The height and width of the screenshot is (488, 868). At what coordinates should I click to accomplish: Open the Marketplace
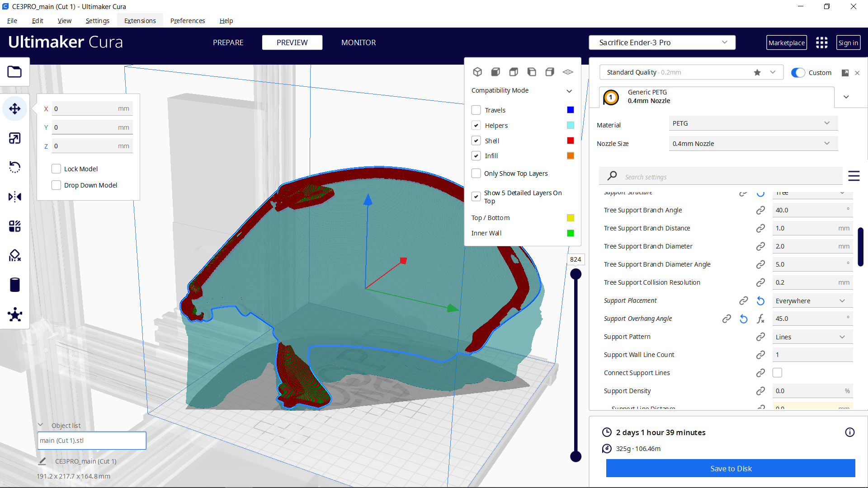point(786,42)
